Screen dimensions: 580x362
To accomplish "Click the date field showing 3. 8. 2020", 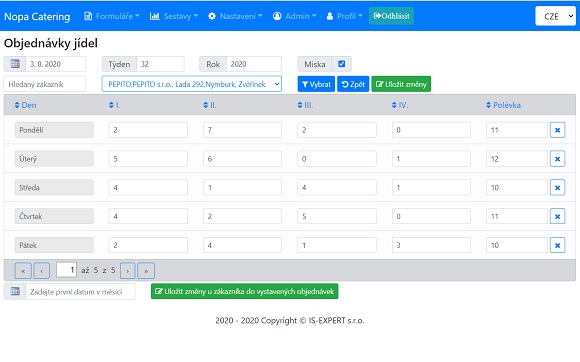I will tap(55, 64).
